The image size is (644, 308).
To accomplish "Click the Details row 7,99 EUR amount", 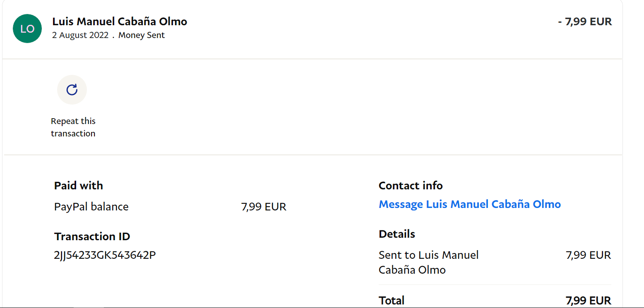I will point(588,255).
